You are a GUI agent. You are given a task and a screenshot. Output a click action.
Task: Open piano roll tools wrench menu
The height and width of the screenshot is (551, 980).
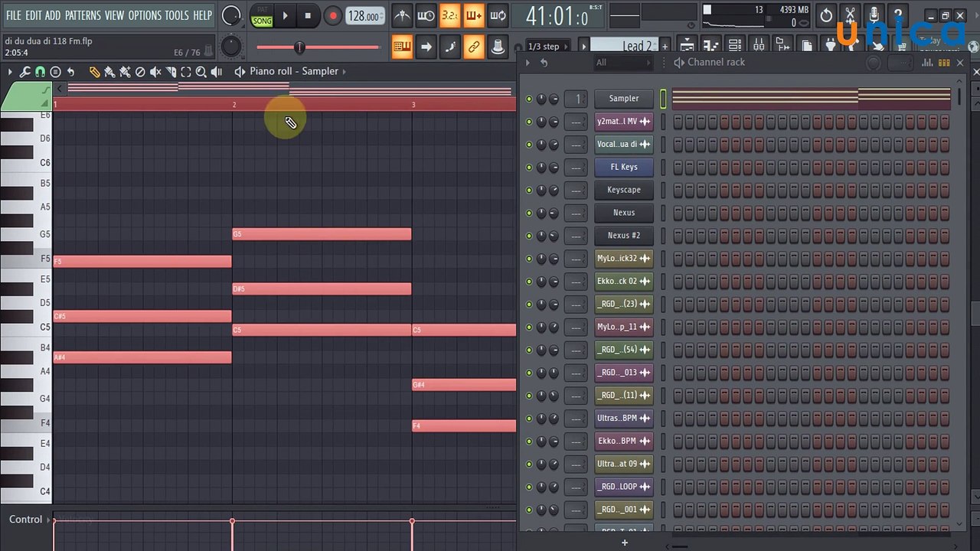(x=24, y=72)
